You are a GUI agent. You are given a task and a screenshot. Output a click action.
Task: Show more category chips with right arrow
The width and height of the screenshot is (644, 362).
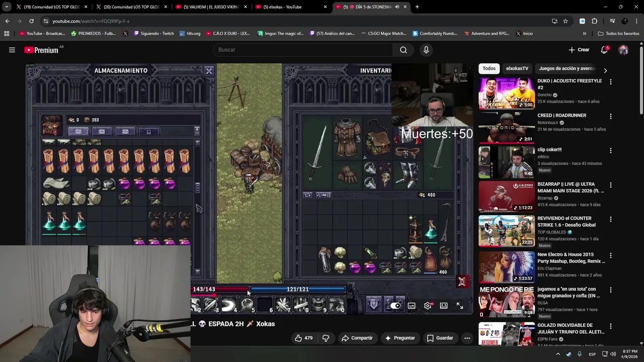tap(605, 71)
